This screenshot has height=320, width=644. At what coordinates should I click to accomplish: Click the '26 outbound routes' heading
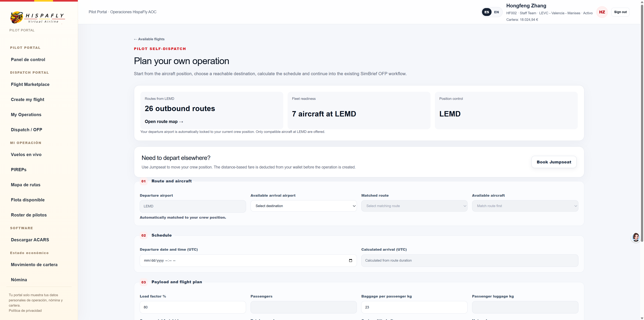click(180, 109)
